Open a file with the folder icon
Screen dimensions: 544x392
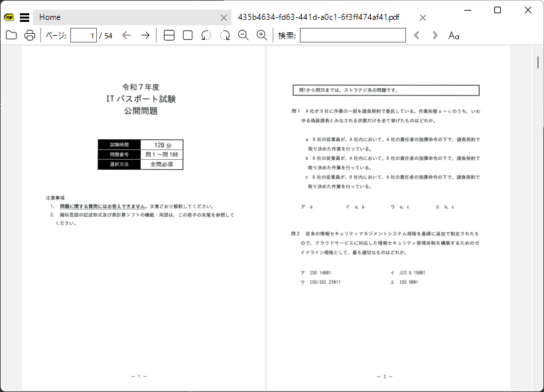click(11, 35)
